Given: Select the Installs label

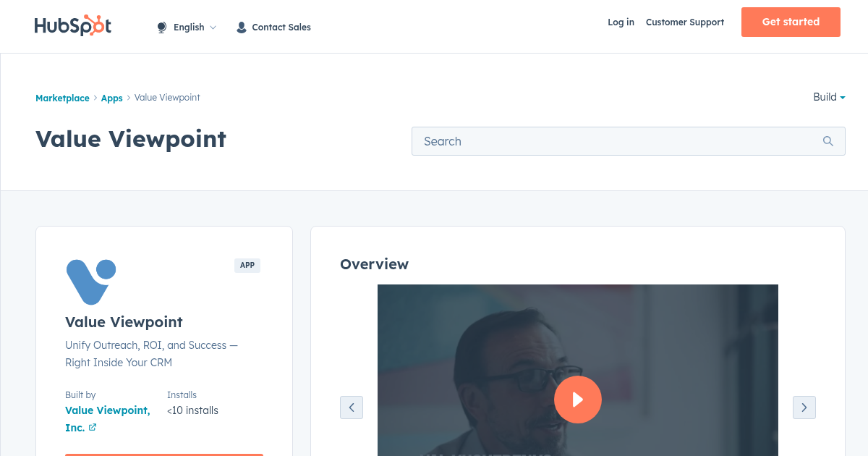Looking at the screenshot, I should (182, 395).
